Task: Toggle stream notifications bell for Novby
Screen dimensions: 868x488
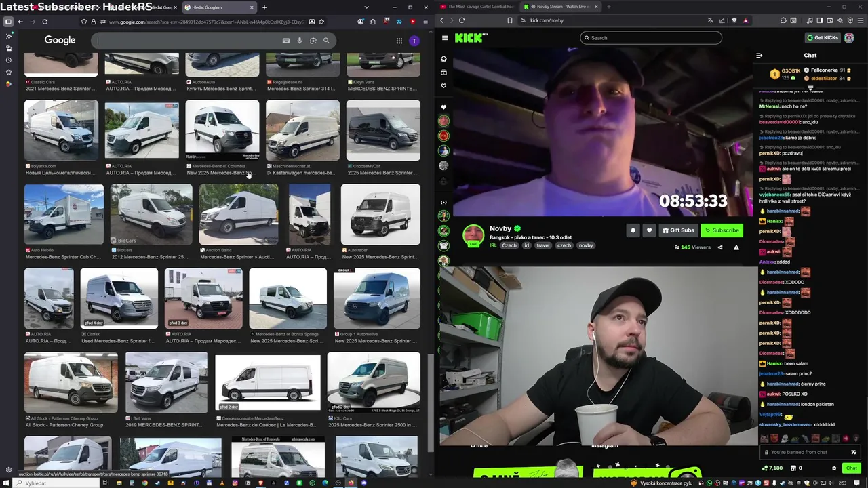Action: tap(633, 230)
